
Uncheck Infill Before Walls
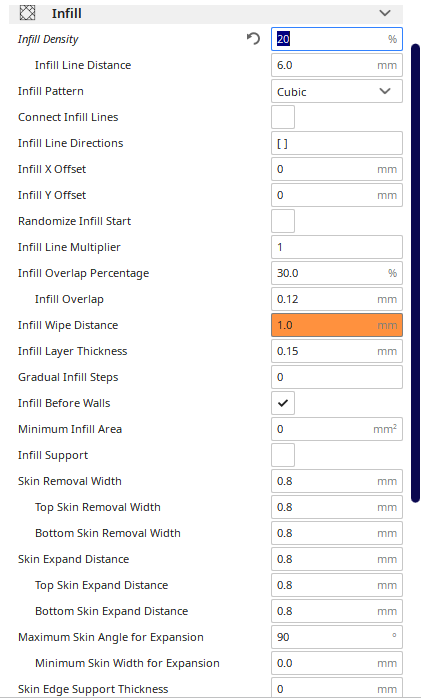click(x=283, y=403)
